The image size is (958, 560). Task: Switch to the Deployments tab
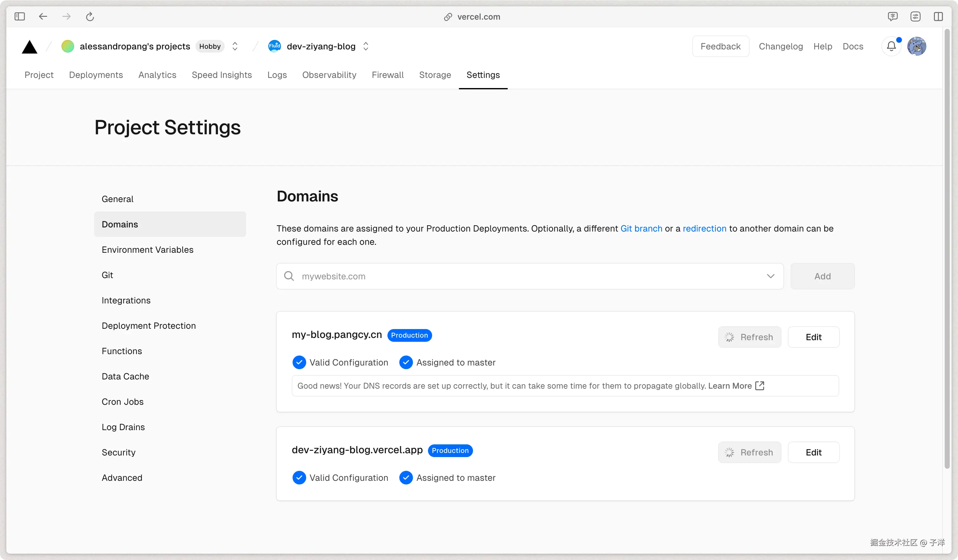96,75
